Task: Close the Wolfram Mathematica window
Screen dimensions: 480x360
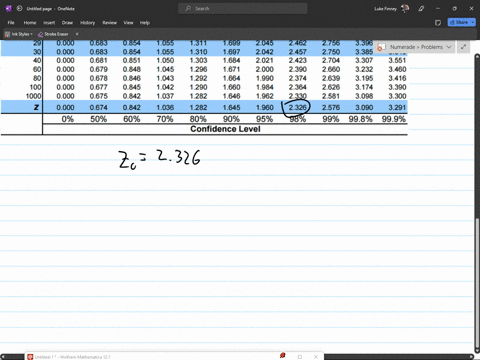Action: point(316,357)
